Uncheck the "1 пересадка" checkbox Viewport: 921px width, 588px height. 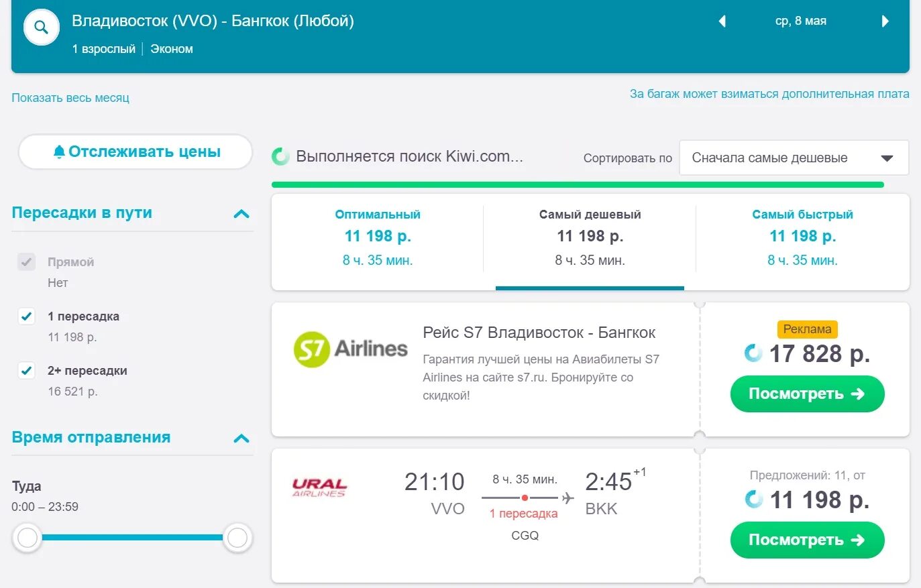pyautogui.click(x=27, y=316)
